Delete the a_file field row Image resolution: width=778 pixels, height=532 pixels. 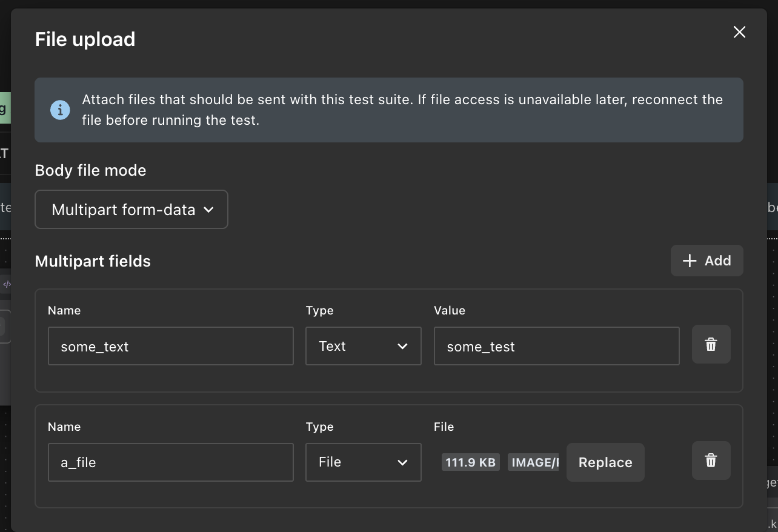(711, 461)
